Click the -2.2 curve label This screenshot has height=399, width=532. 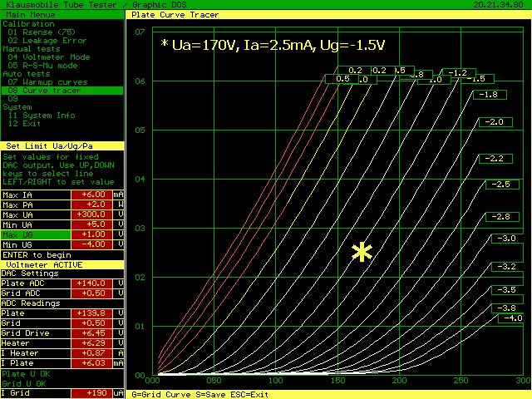tap(495, 159)
